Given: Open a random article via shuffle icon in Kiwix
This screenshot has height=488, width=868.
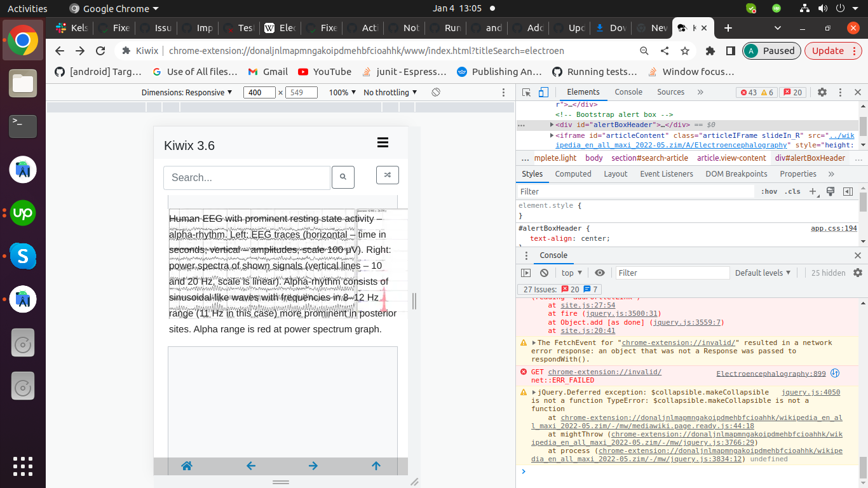Looking at the screenshot, I should (x=388, y=174).
